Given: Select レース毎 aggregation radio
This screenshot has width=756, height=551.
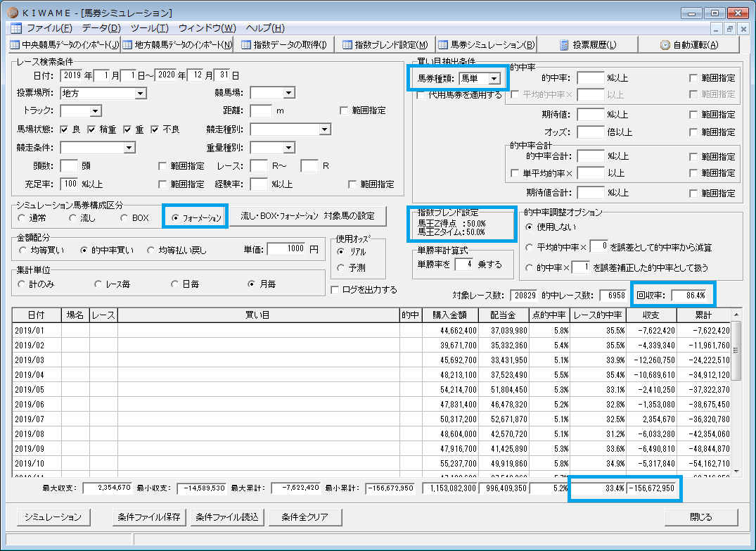Looking at the screenshot, I should (98, 284).
